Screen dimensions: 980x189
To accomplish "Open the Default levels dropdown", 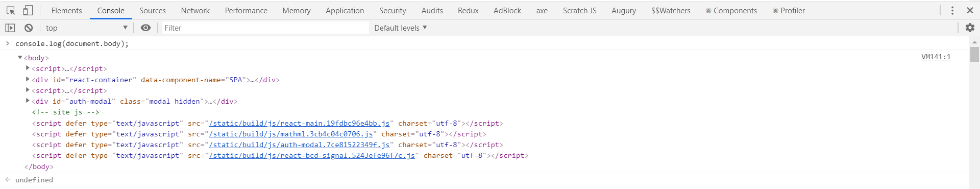I will 401,28.
